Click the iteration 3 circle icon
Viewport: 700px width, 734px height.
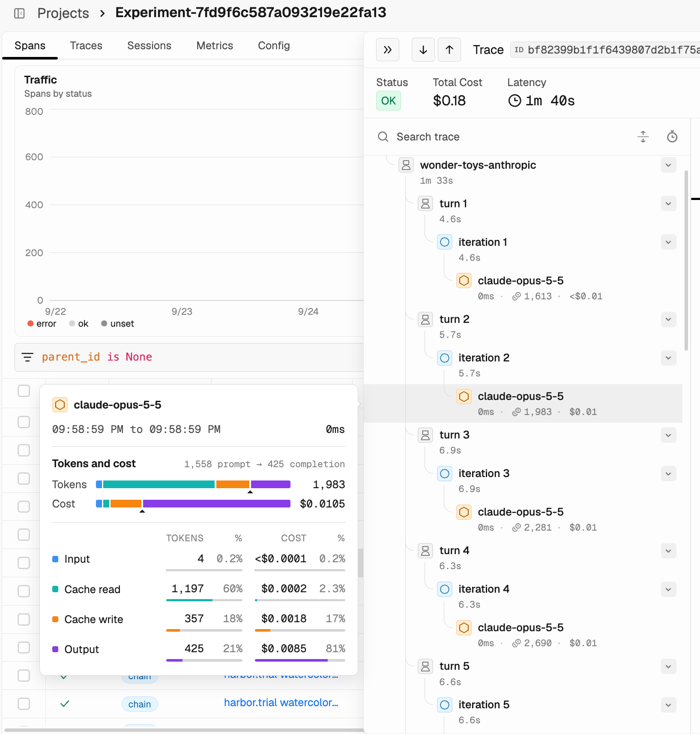coord(445,473)
